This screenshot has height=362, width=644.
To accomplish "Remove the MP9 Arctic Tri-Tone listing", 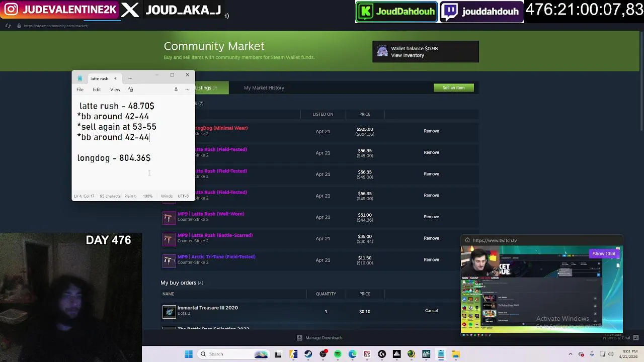I will coord(431,259).
